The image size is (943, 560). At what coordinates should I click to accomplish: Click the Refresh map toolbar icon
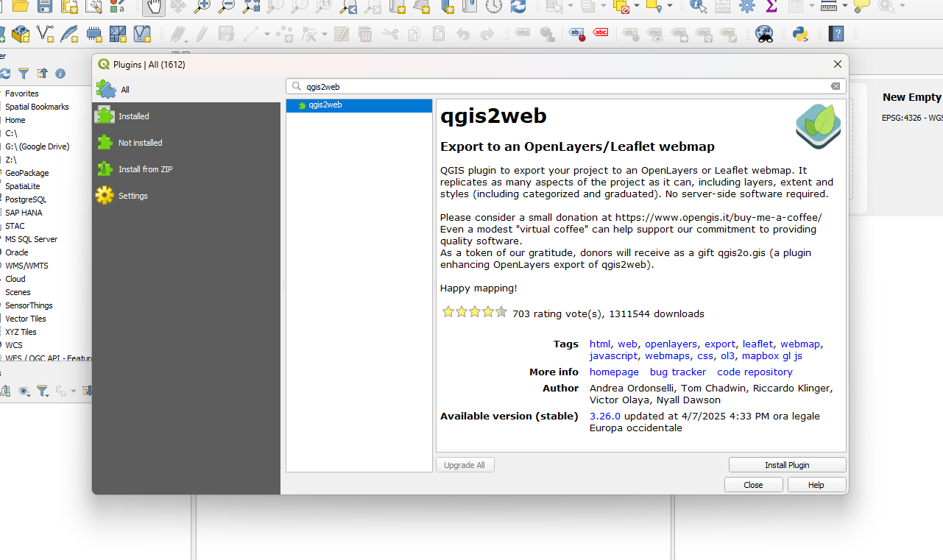[518, 6]
